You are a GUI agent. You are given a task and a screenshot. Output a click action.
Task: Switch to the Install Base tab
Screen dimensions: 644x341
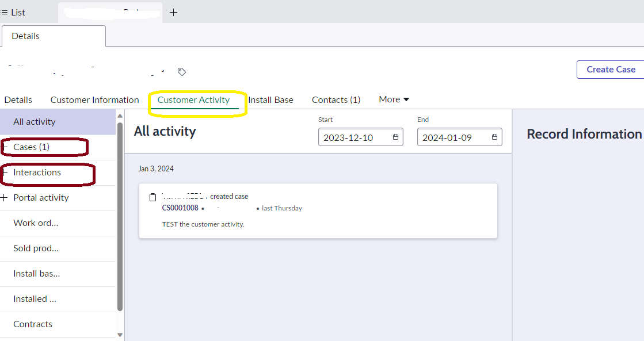coord(270,99)
